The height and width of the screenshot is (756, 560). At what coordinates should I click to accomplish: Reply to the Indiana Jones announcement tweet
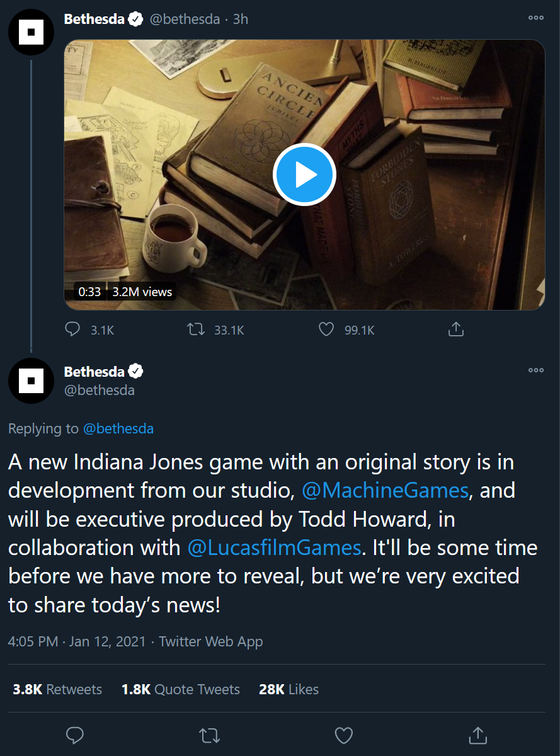click(x=75, y=735)
